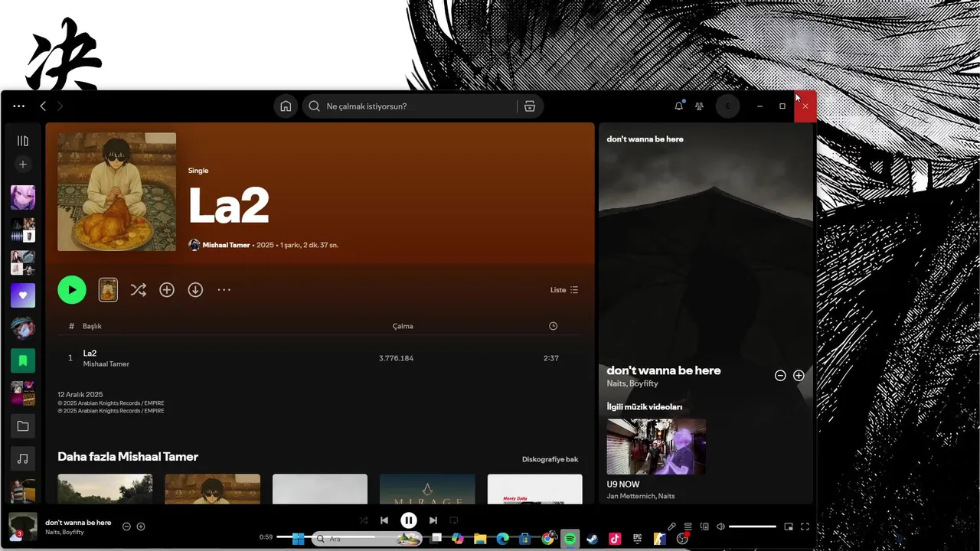Open the profile avatar menu
Image resolution: width=980 pixels, height=551 pixels.
(727, 106)
